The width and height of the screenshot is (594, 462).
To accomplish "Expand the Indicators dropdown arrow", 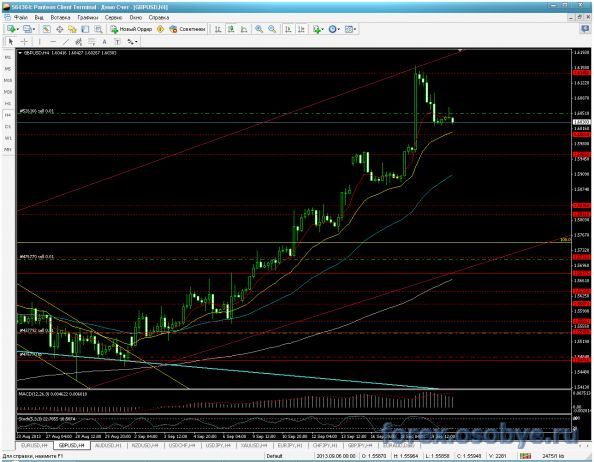I will coord(323,30).
